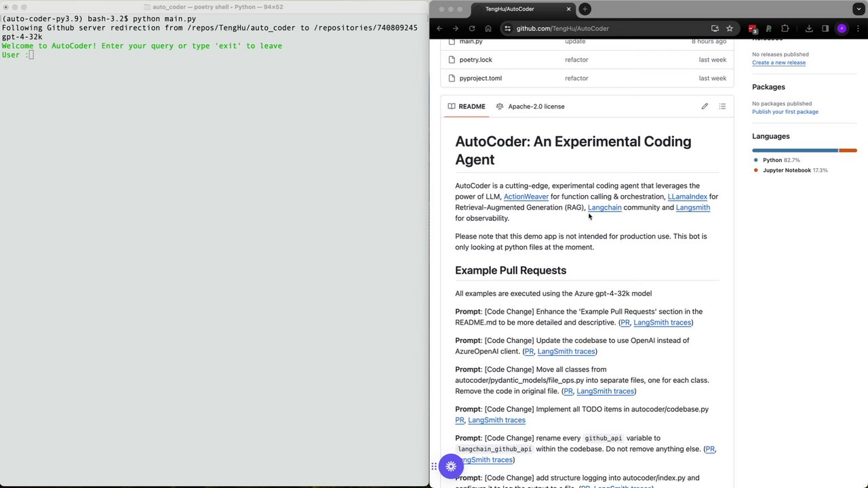Open LangSmith traces for OpenAI client prompt
The height and width of the screenshot is (488, 868).
point(566,351)
